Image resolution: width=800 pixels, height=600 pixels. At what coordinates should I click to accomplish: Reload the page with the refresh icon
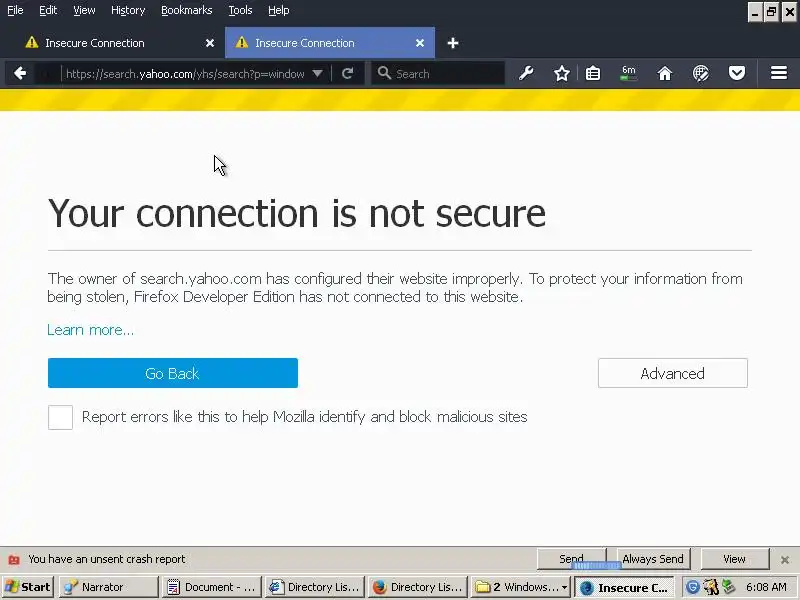tap(347, 73)
